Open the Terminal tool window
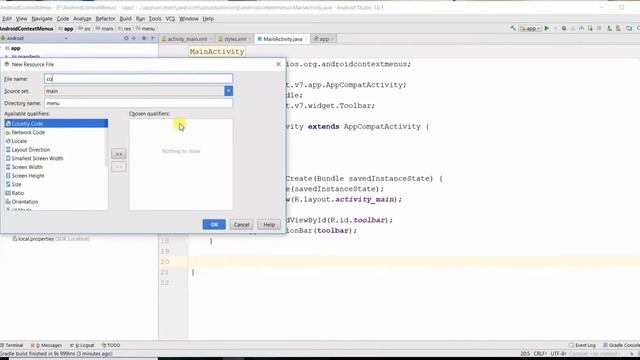 click(12, 345)
